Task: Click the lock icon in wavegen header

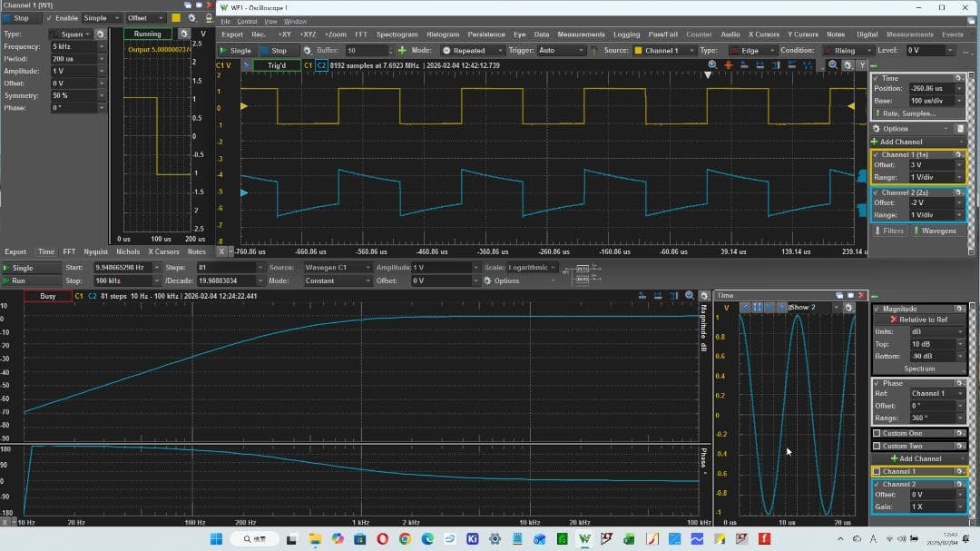Action: 210,18
